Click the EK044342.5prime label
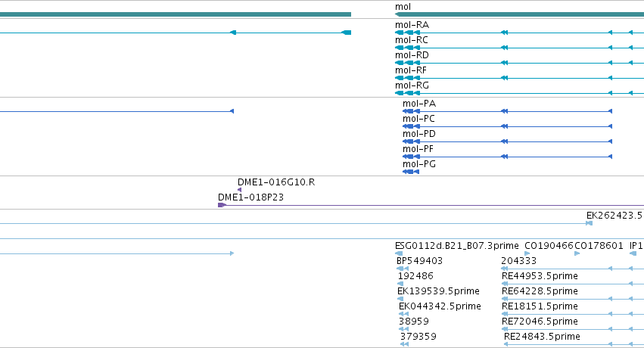Screen dimensions: 644x348 pos(440,306)
